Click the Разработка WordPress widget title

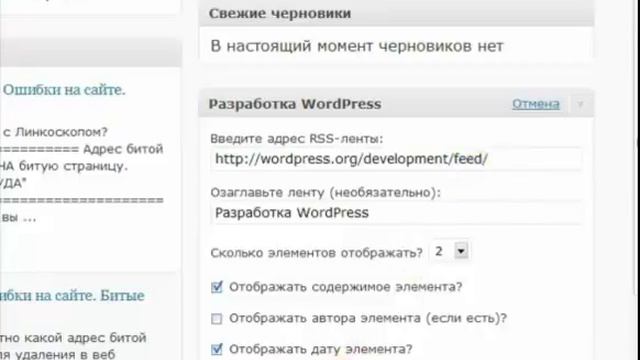pos(295,104)
